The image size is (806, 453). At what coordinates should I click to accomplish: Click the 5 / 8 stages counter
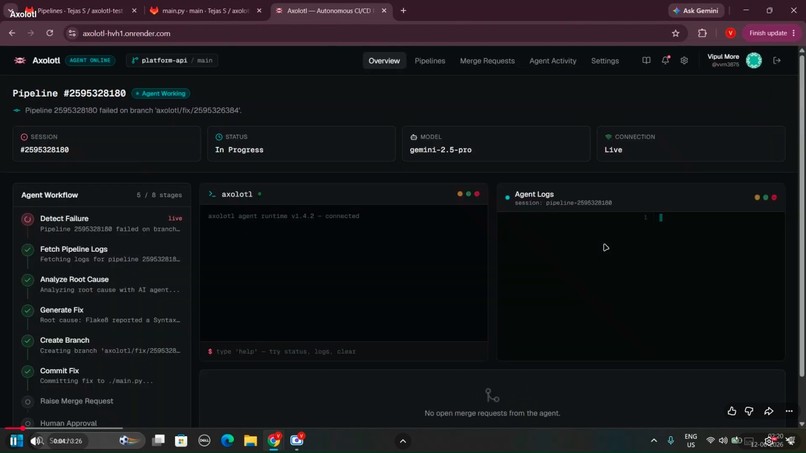pos(159,195)
